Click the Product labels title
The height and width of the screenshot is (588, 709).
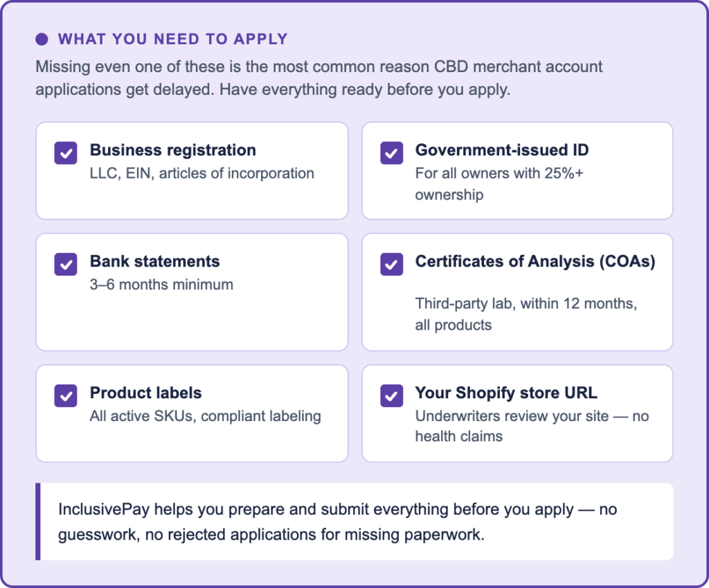click(x=145, y=393)
